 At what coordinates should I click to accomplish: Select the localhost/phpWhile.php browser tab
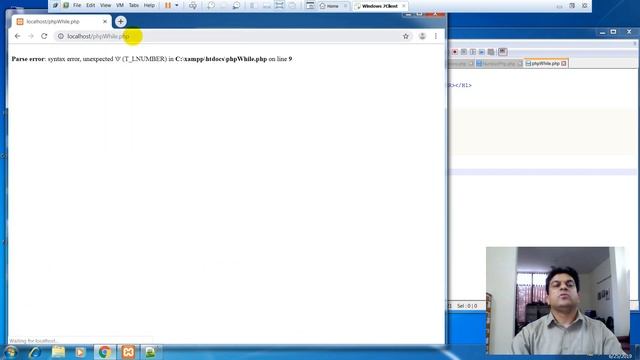tap(61, 22)
